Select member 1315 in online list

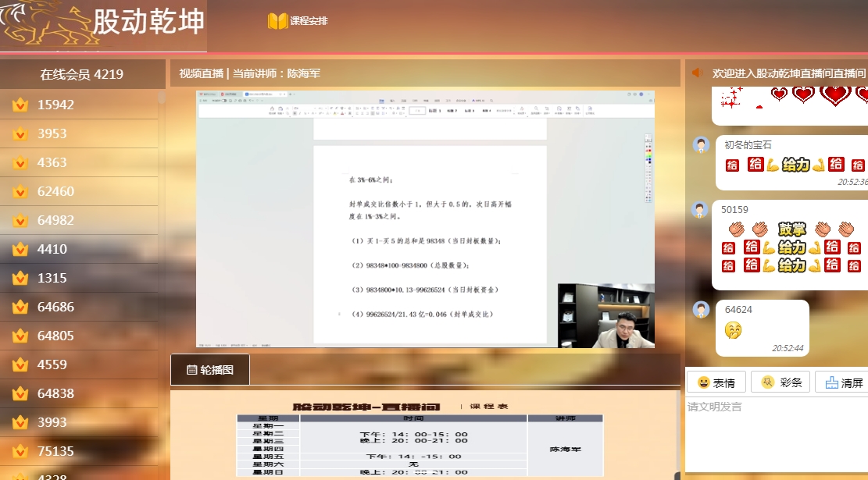[x=79, y=278]
